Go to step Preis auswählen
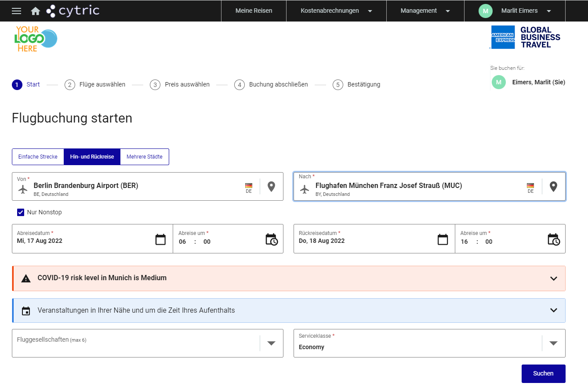Image resolution: width=588 pixels, height=390 pixels. (x=180, y=85)
